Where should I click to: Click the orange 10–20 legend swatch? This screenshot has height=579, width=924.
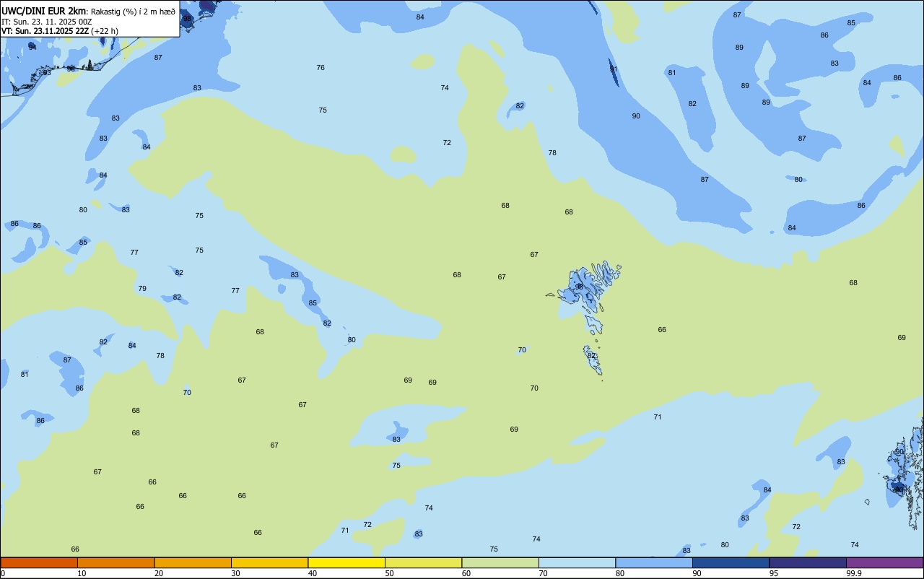click(x=115, y=562)
